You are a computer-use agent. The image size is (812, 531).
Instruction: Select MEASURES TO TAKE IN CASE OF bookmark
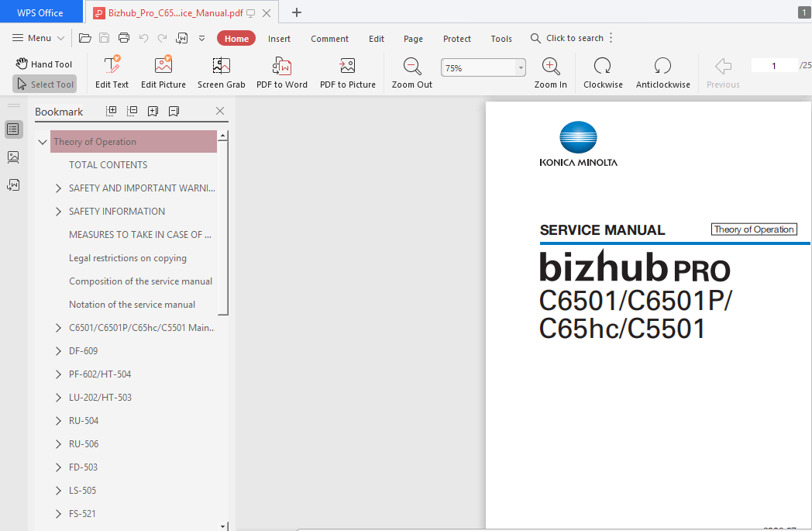140,235
